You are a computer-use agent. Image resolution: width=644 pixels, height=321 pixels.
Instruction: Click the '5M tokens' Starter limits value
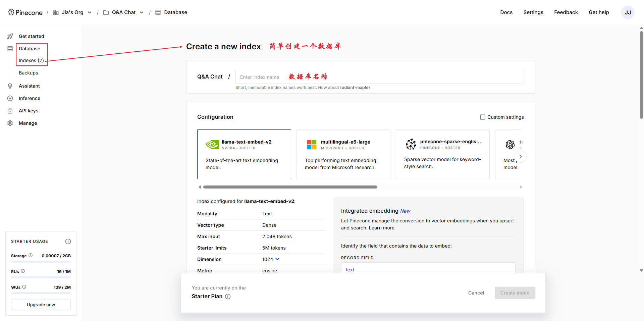click(x=274, y=248)
